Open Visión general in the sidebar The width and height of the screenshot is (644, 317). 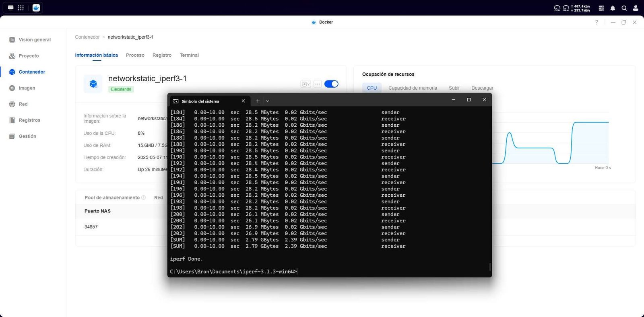point(35,40)
